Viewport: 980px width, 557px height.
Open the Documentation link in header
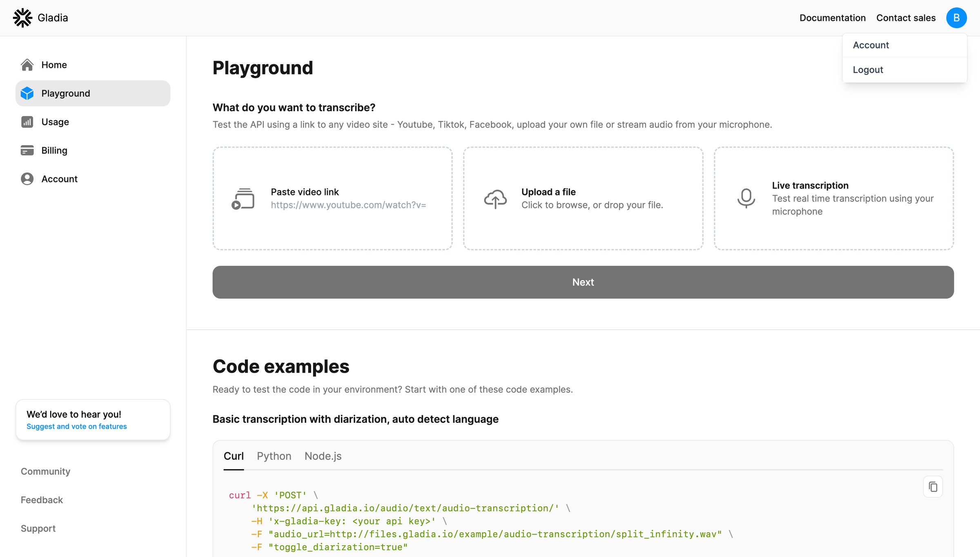(833, 18)
